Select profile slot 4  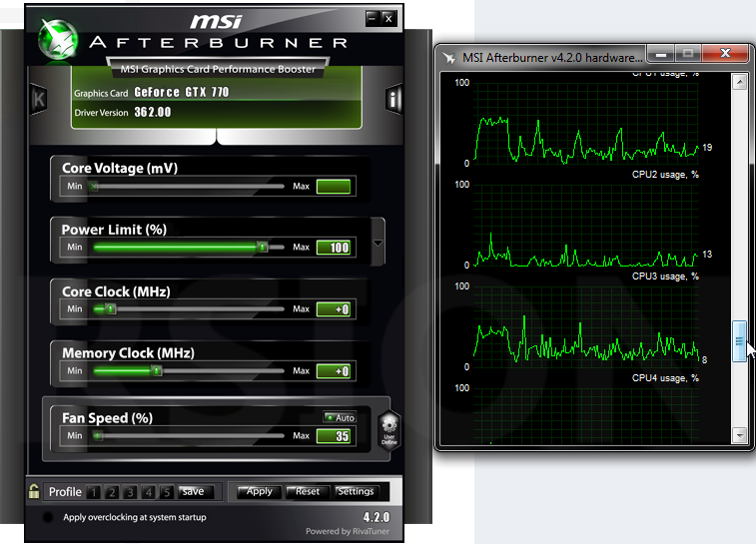tap(149, 492)
